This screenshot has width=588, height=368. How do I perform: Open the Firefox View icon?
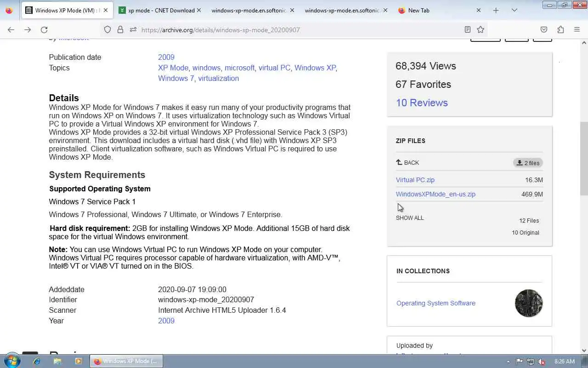pos(9,10)
